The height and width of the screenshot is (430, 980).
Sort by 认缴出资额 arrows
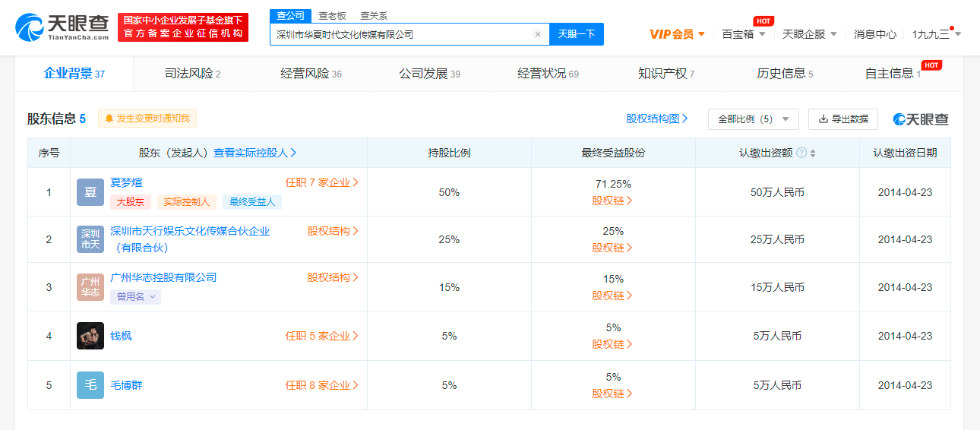coord(813,153)
